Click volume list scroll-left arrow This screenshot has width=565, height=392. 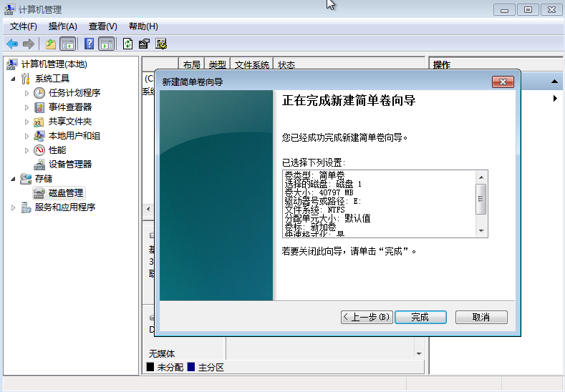click(148, 209)
